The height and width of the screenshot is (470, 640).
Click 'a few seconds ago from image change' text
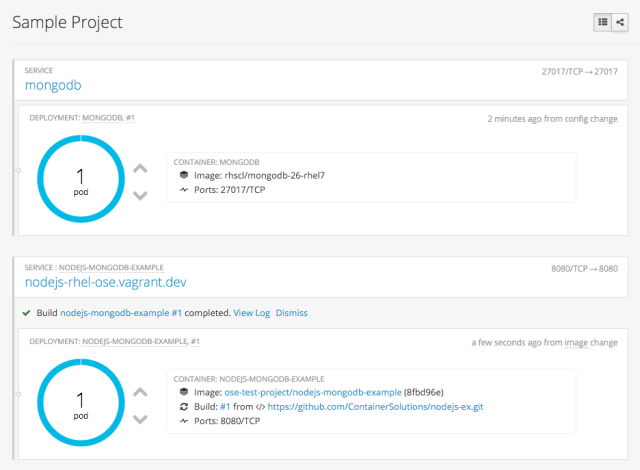(x=544, y=343)
